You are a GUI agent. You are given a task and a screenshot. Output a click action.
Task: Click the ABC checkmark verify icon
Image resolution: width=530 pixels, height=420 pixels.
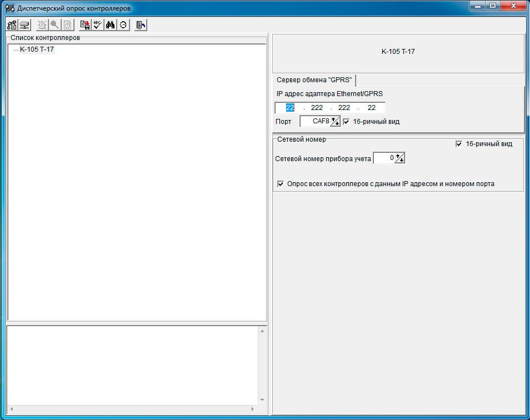97,25
